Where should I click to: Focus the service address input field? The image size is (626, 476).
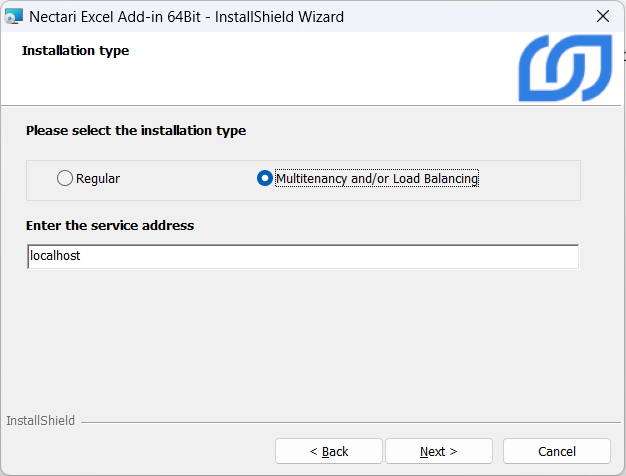click(x=302, y=257)
